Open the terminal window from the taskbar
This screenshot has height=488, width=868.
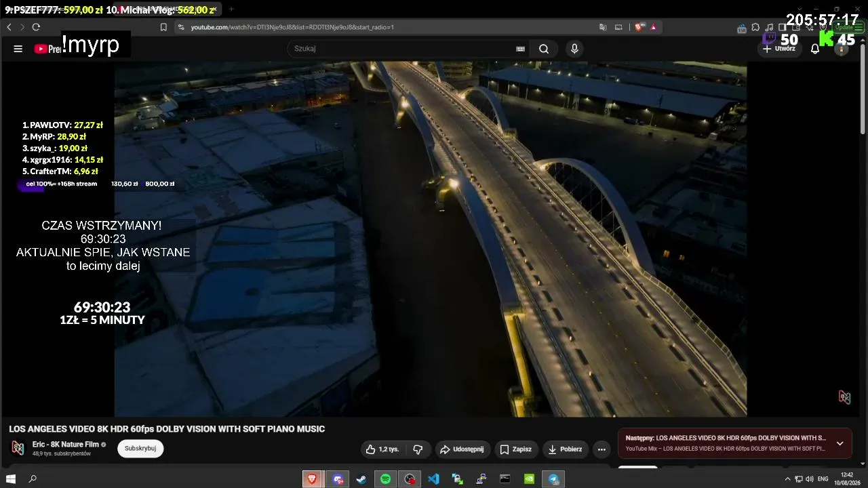[x=505, y=479]
